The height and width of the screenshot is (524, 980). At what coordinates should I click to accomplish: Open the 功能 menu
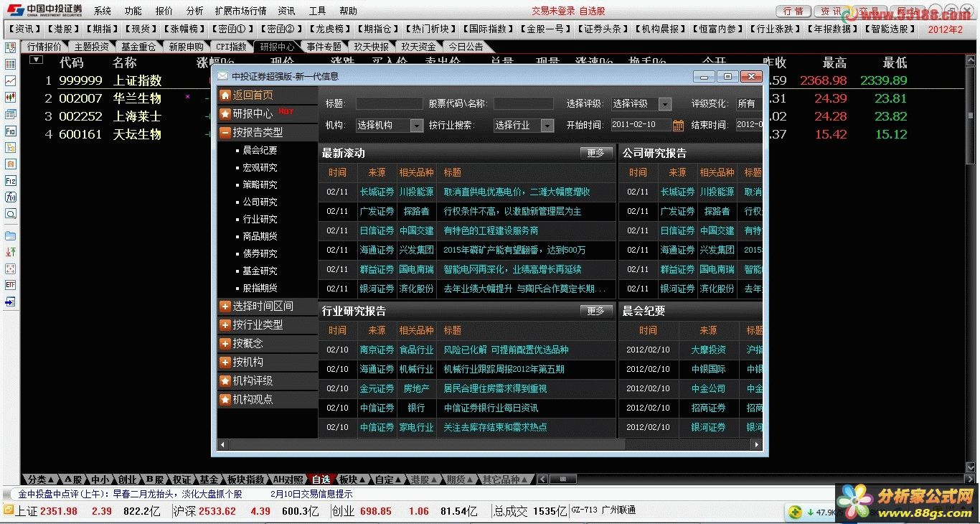[133, 11]
